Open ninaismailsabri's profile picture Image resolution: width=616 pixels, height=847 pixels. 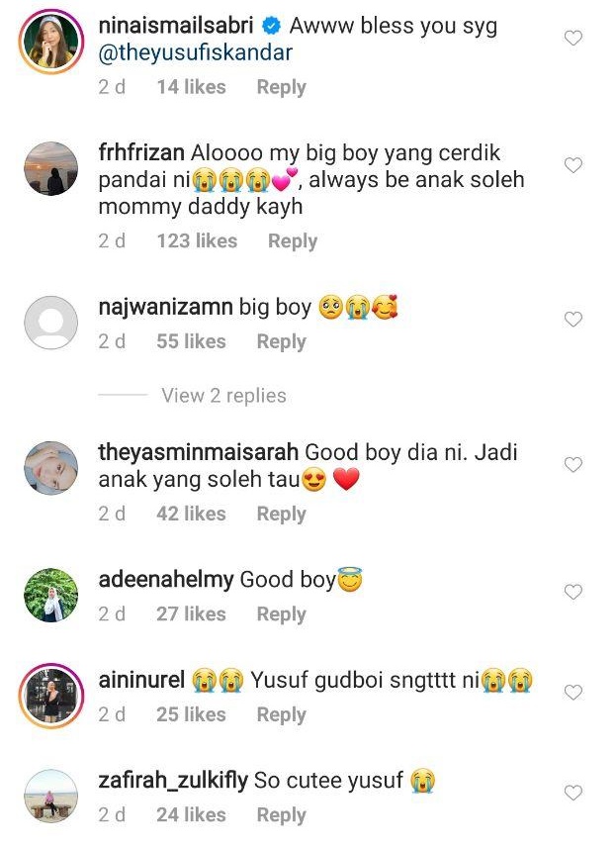point(51,42)
